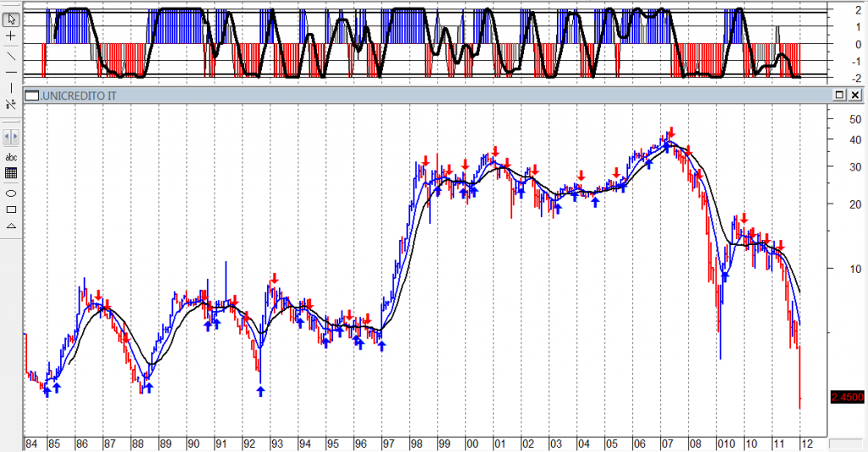Select the vertical line tool

click(11, 89)
